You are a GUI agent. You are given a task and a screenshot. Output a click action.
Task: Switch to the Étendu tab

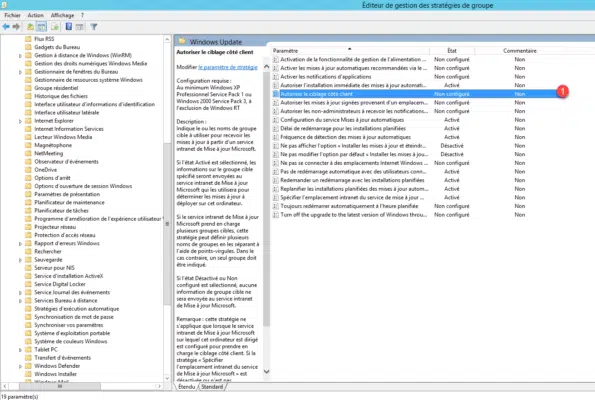(x=186, y=387)
